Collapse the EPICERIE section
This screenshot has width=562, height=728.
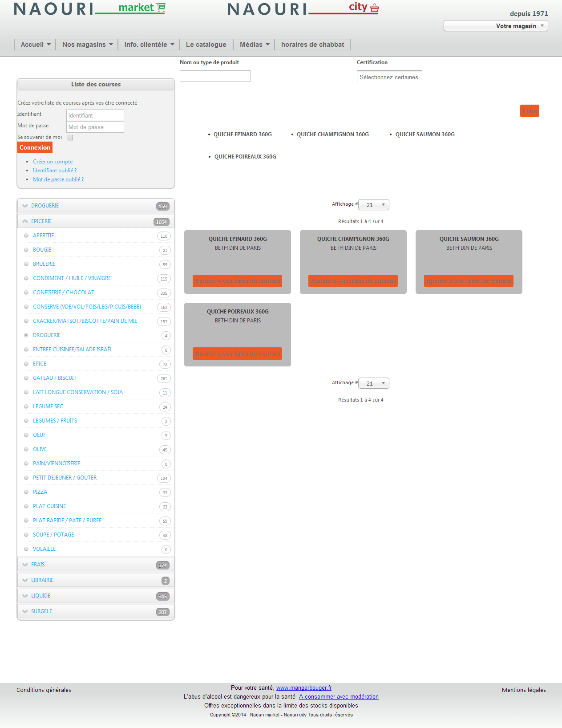click(96, 221)
